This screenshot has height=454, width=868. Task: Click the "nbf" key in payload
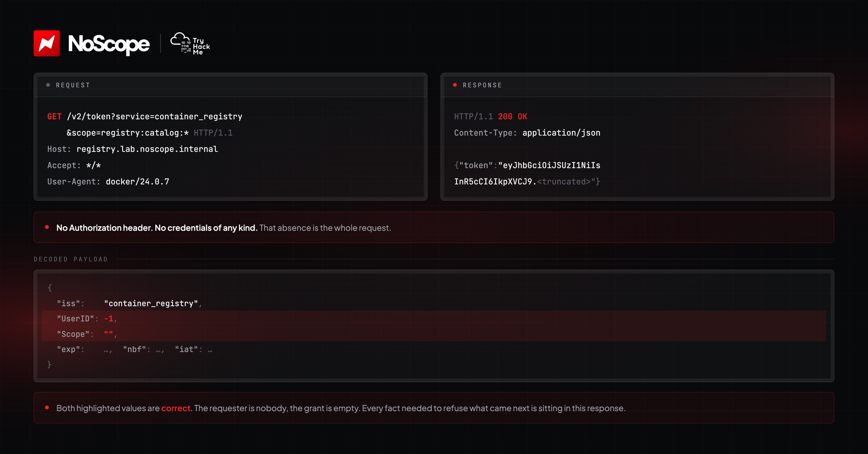coord(135,349)
